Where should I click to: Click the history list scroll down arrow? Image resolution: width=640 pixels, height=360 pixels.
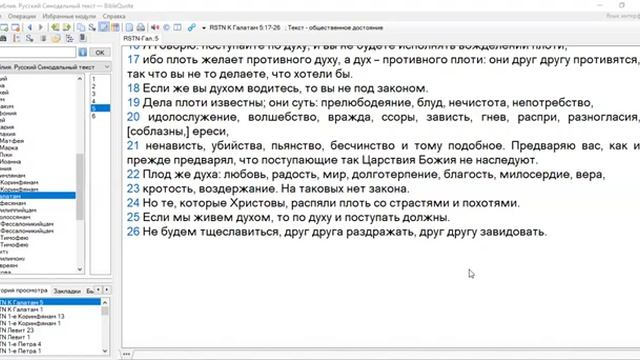click(x=105, y=351)
